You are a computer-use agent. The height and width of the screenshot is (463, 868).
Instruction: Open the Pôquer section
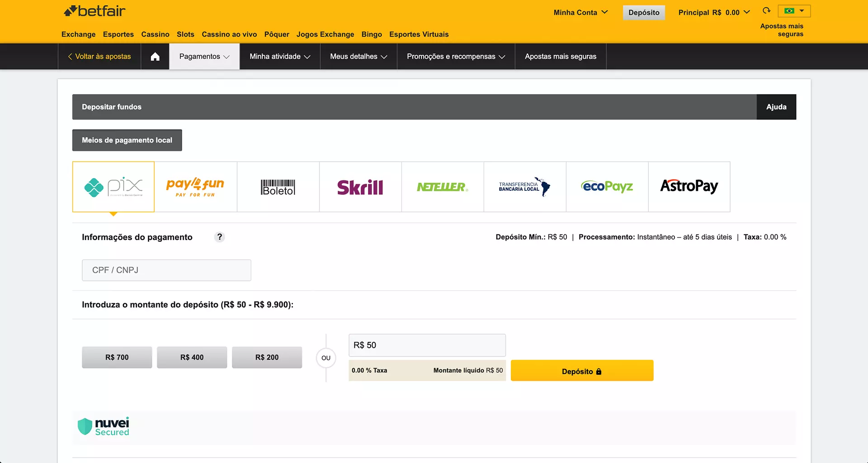click(x=277, y=34)
